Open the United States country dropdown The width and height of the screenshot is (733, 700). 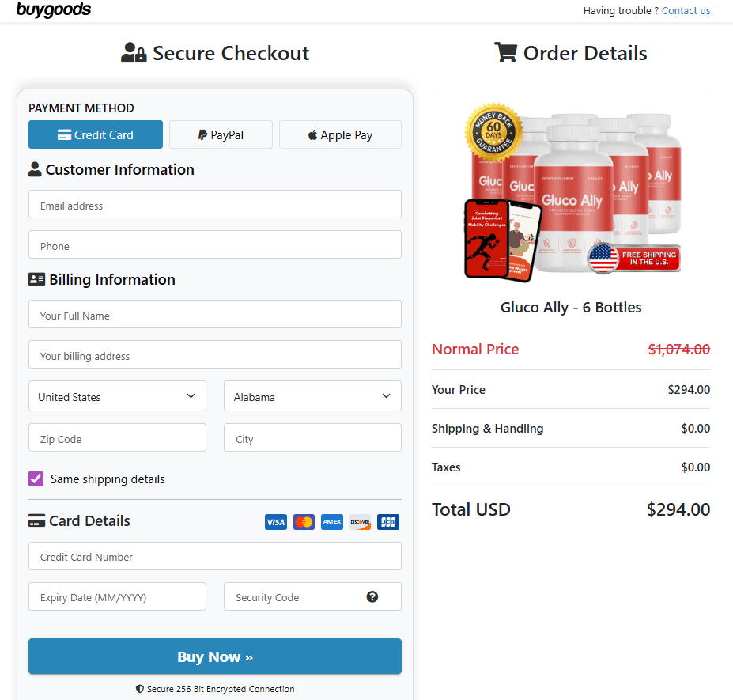(117, 396)
